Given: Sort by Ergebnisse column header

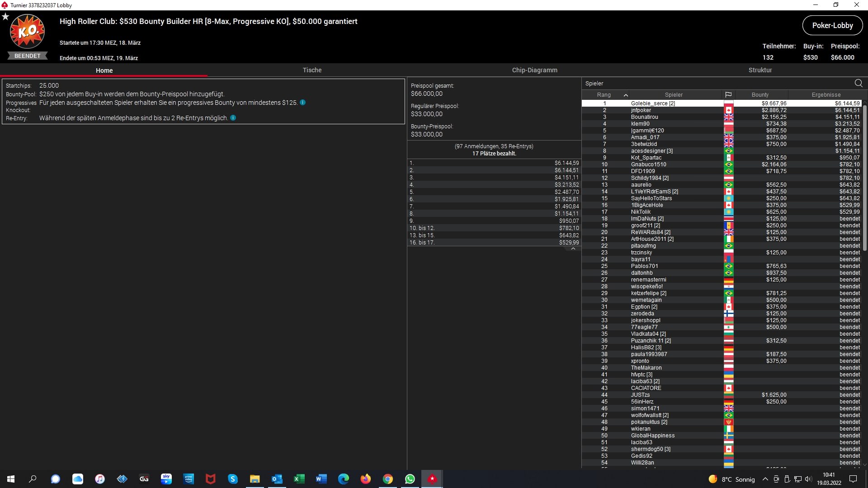Looking at the screenshot, I should click(x=826, y=95).
